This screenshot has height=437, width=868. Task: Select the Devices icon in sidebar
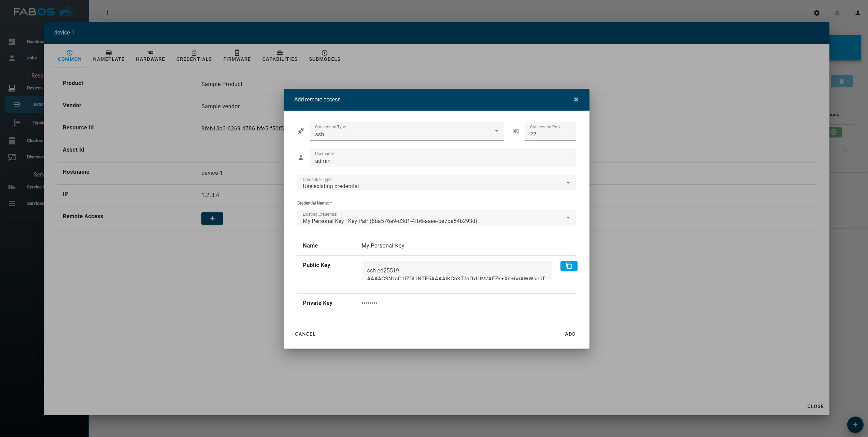[x=12, y=88]
